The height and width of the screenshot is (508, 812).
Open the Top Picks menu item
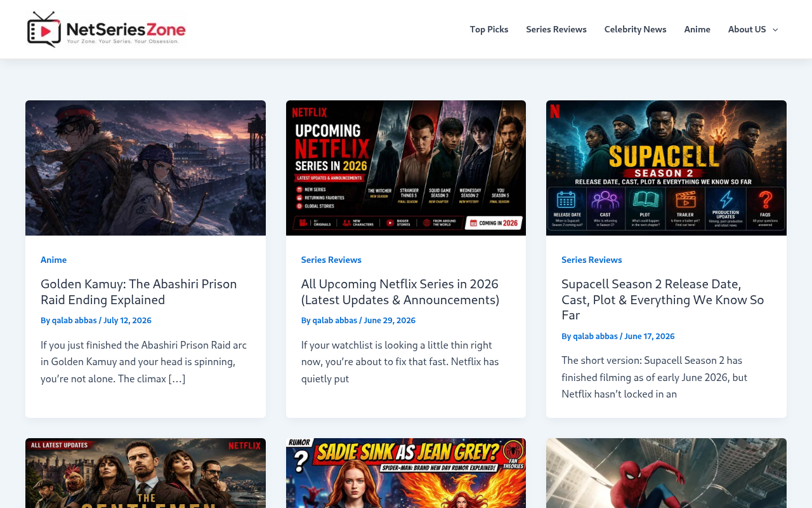489,29
